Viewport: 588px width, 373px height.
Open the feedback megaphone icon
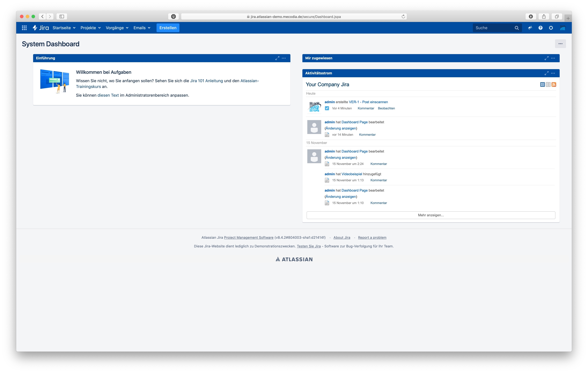[530, 28]
